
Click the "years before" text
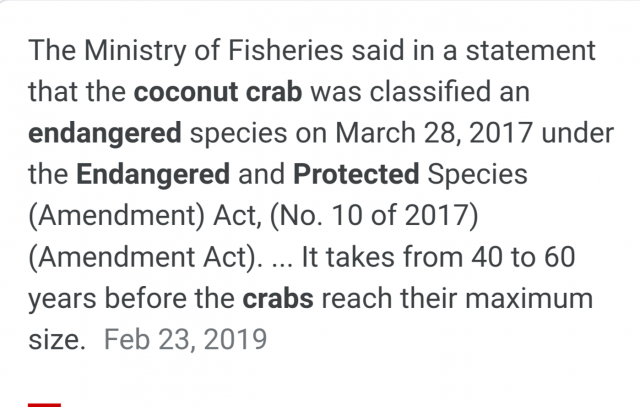(x=130, y=298)
